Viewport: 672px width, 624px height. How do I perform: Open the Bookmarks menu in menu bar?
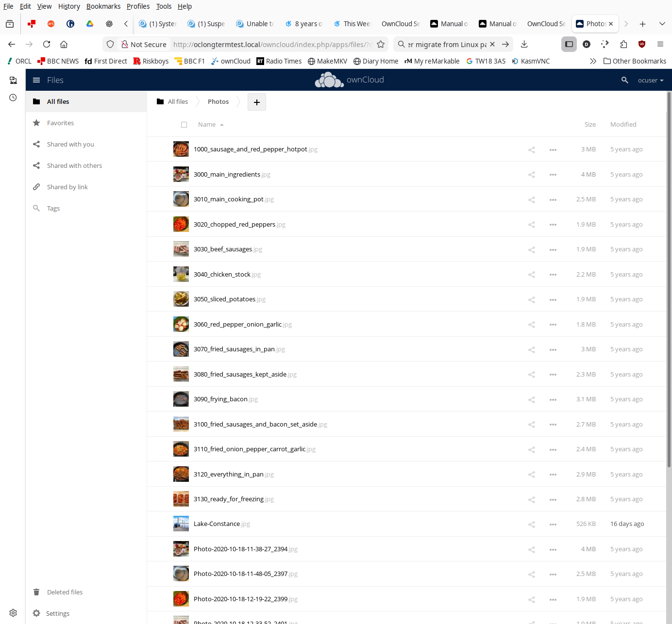103,6
